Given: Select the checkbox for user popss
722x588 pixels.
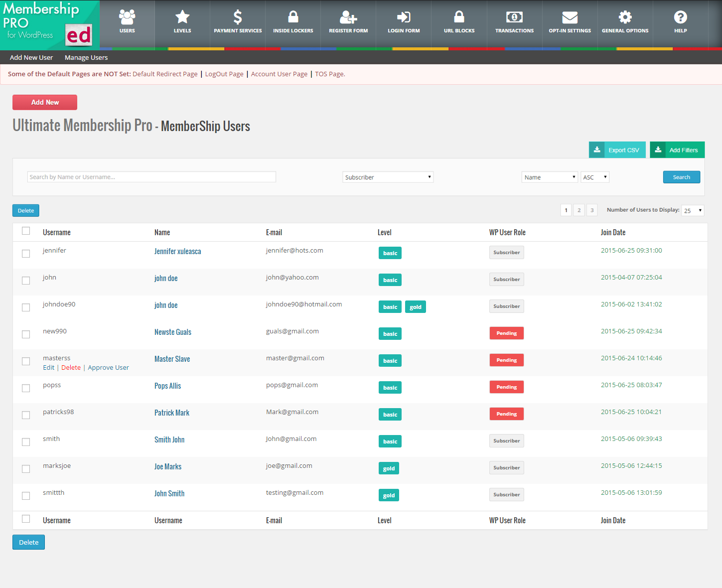Looking at the screenshot, I should 26,388.
